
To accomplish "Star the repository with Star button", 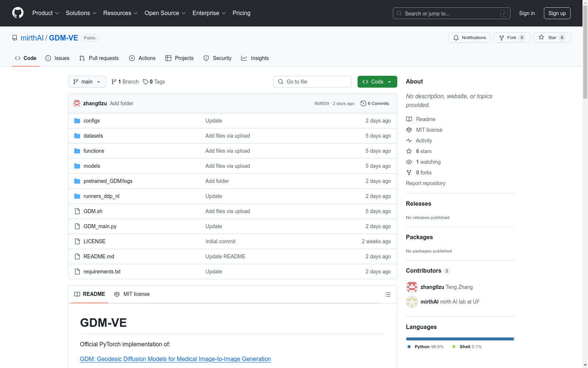I will (552, 38).
